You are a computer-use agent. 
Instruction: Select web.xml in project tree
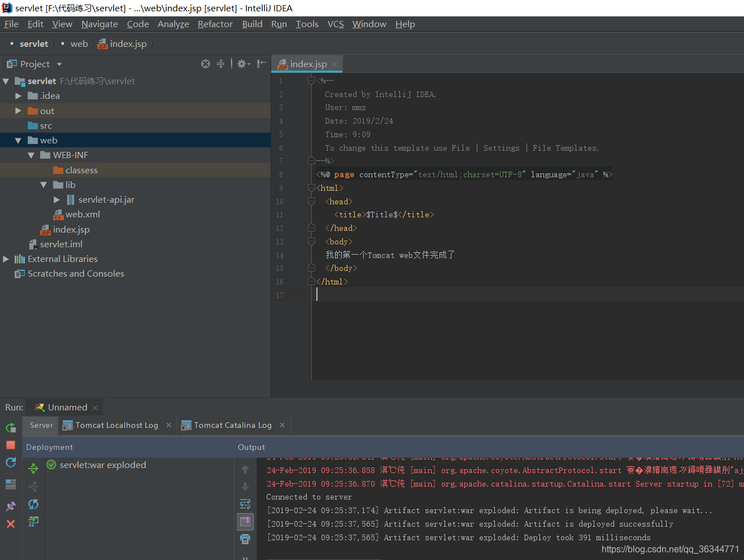(82, 215)
